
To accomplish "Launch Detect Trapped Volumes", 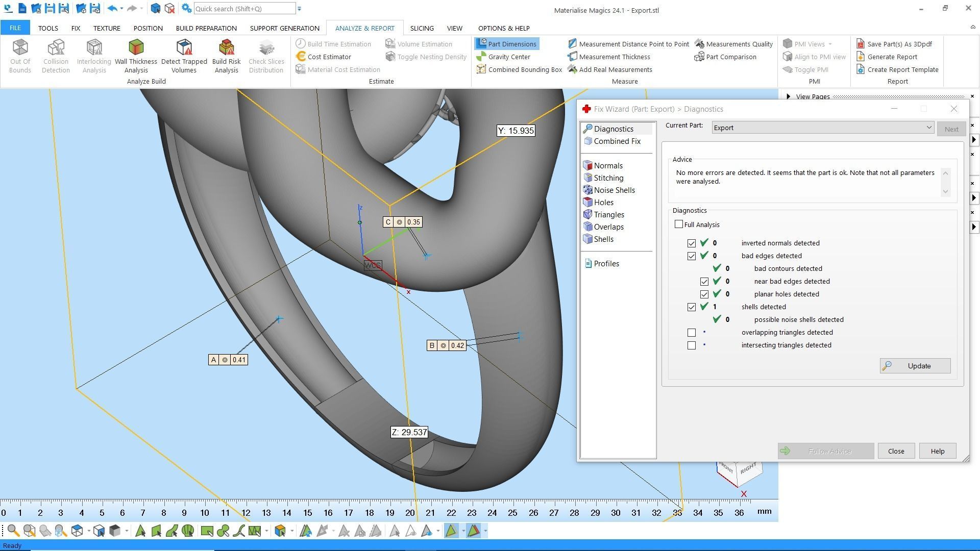I will coord(184,56).
